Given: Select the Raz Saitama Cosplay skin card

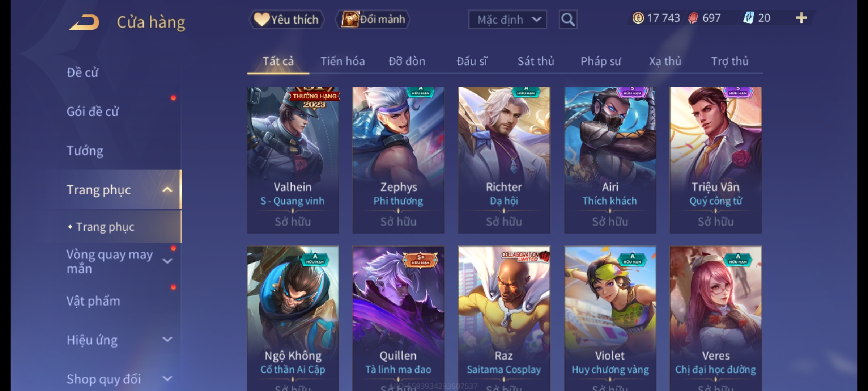Looking at the screenshot, I should [x=504, y=319].
